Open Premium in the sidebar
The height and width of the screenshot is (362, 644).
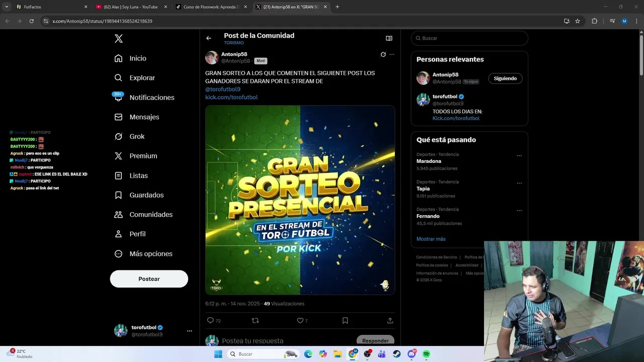click(135, 156)
